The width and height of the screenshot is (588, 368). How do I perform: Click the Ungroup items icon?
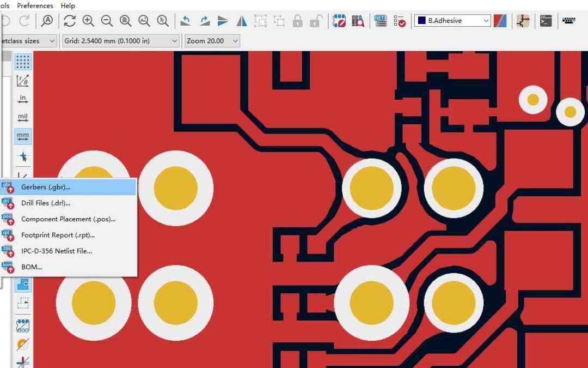click(x=279, y=21)
